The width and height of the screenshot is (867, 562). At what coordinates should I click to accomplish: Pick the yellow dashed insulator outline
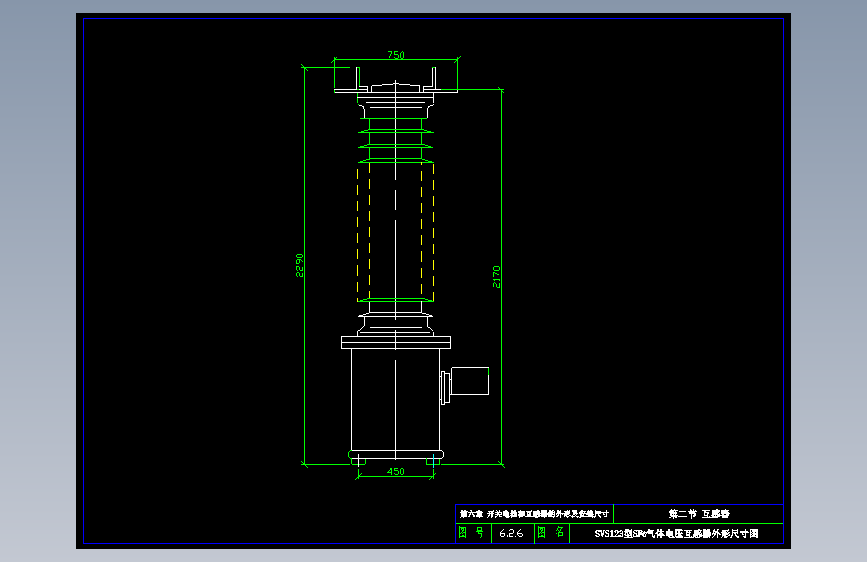(395, 232)
